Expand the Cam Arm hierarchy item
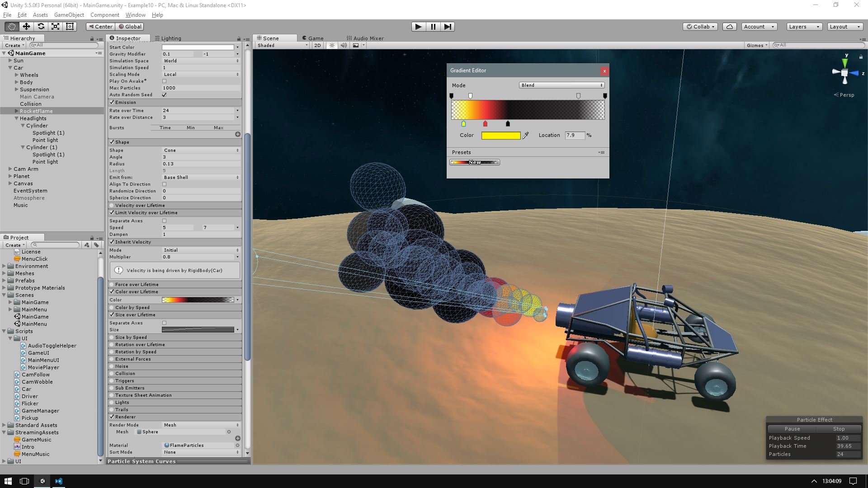 (x=10, y=169)
